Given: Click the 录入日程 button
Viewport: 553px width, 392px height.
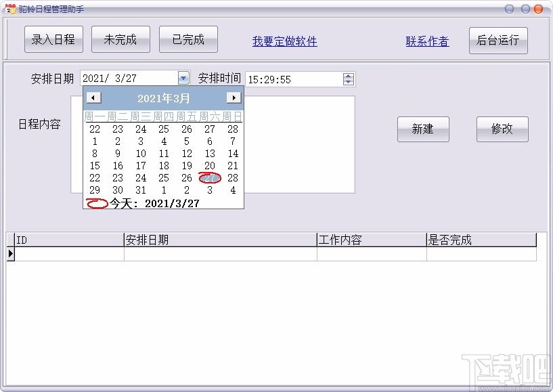Looking at the screenshot, I should (x=53, y=39).
